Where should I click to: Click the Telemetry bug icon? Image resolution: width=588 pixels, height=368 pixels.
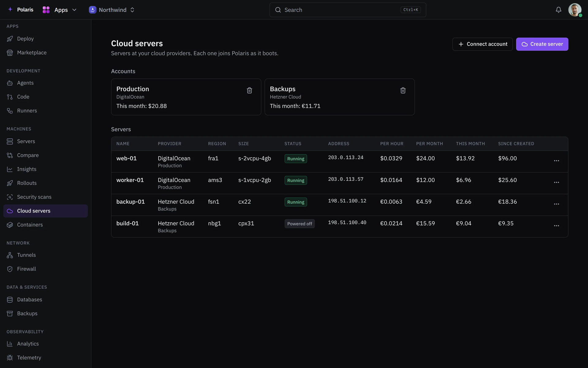point(10,358)
